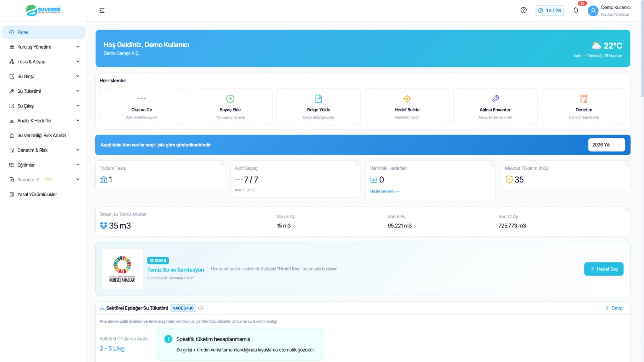This screenshot has height=362, width=644.
Task: Expand the Analiz & Hedefler menu
Action: pyautogui.click(x=43, y=121)
